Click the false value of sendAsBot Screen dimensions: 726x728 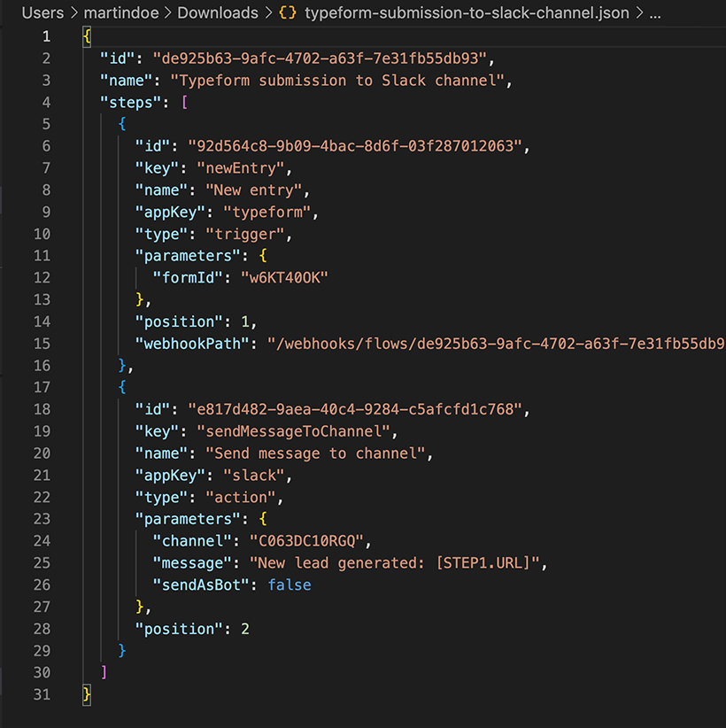point(290,585)
